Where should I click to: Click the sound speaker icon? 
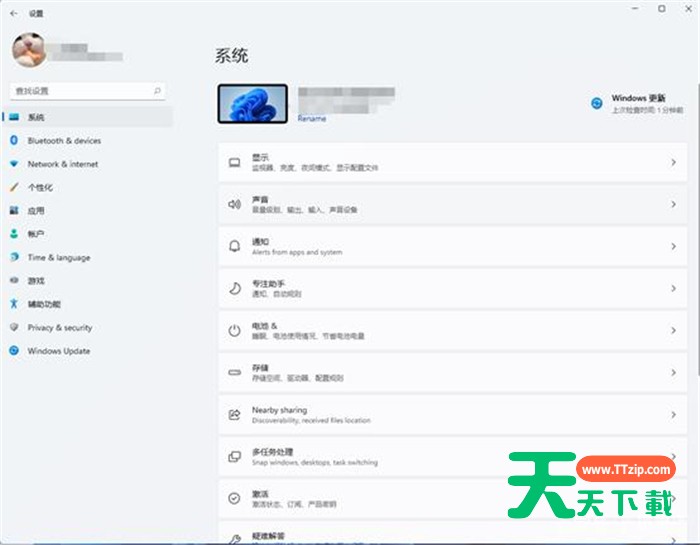click(234, 204)
